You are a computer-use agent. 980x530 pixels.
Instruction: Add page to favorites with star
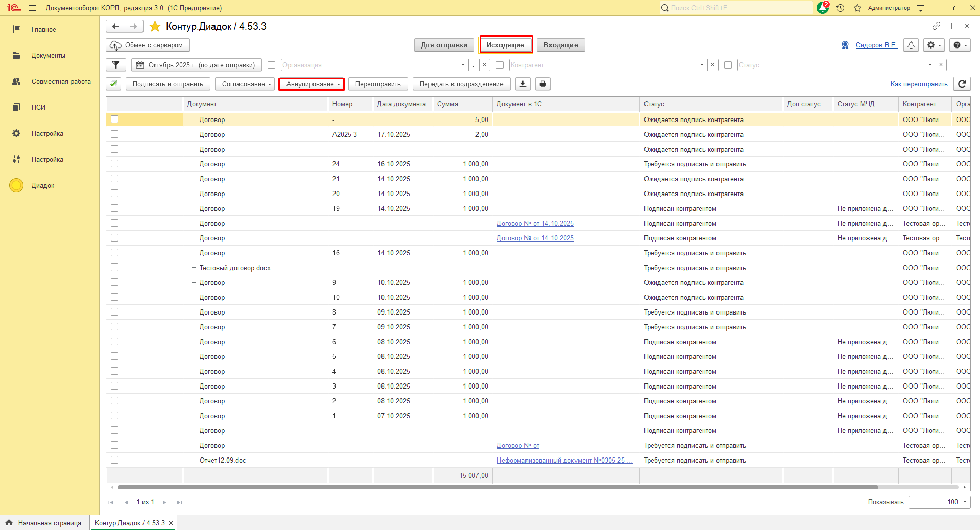point(155,26)
